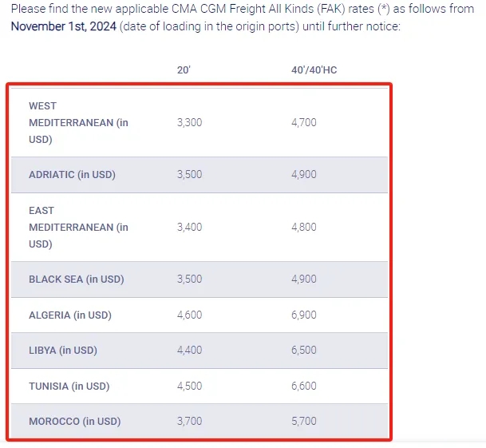Select the Morocco (in USD) label
Image resolution: width=486 pixels, height=448 pixels.
pyautogui.click(x=75, y=422)
